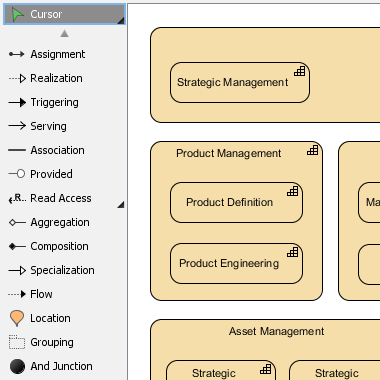Image resolution: width=380 pixels, height=380 pixels.
Task: Select the Cursor tool
Action: tap(64, 14)
